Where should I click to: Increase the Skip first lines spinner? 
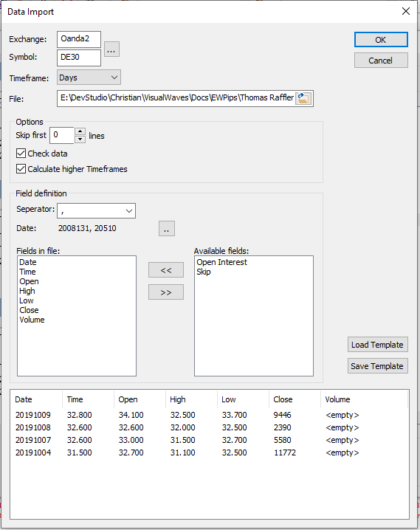tap(80, 131)
